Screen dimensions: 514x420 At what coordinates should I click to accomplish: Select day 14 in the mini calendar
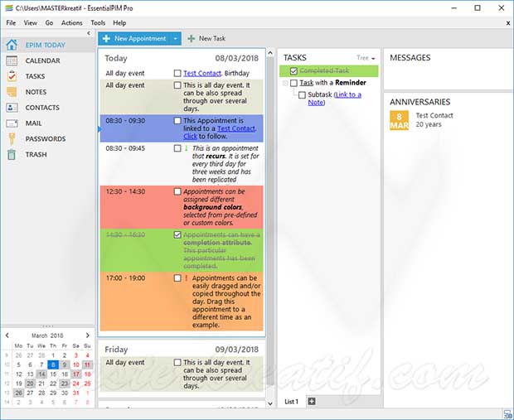41,374
